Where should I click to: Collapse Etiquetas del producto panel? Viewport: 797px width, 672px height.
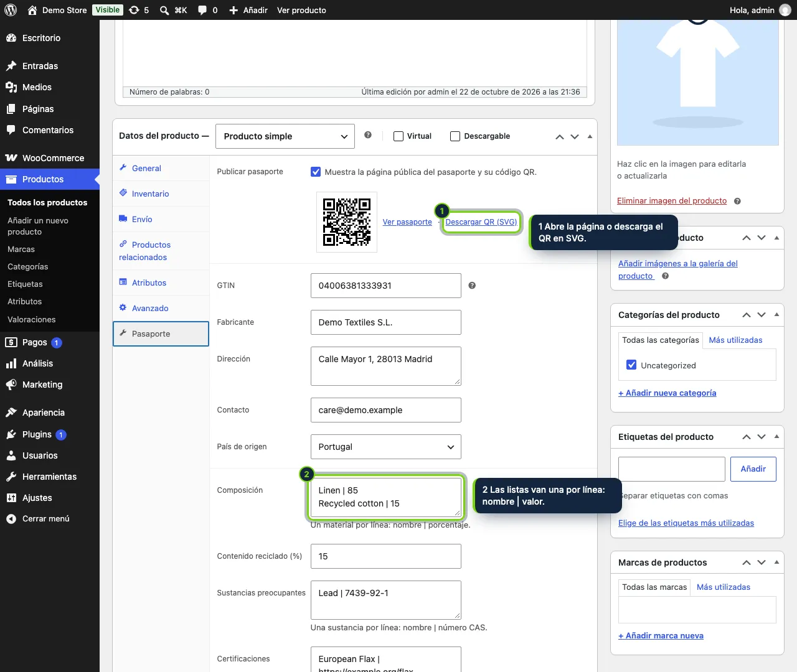click(x=776, y=437)
